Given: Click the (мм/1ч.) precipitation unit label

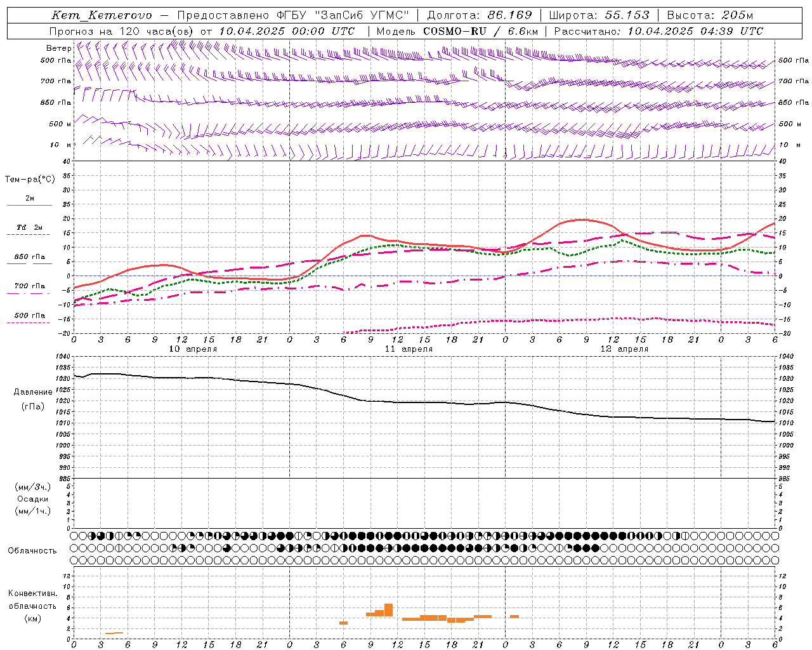Looking at the screenshot, I should pyautogui.click(x=33, y=511).
